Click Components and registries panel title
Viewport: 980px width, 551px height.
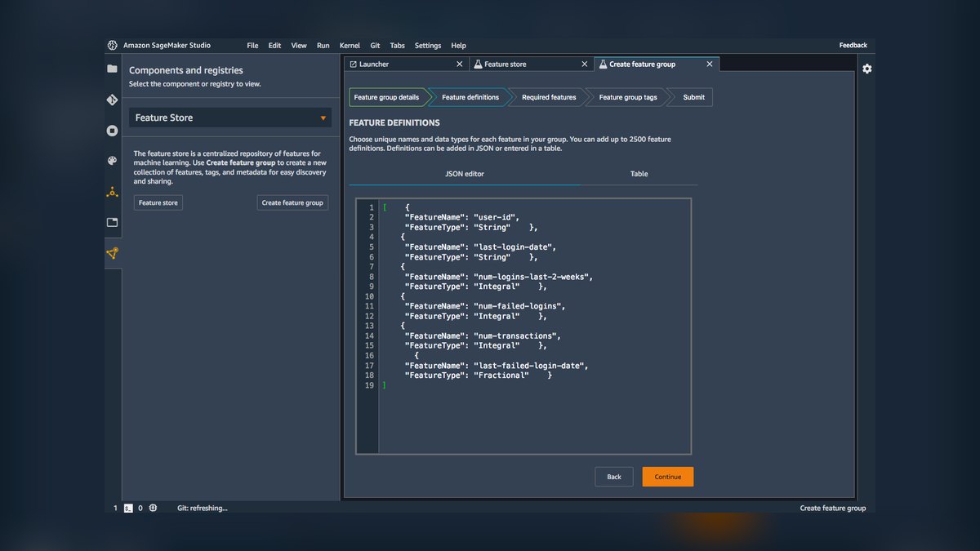point(186,70)
